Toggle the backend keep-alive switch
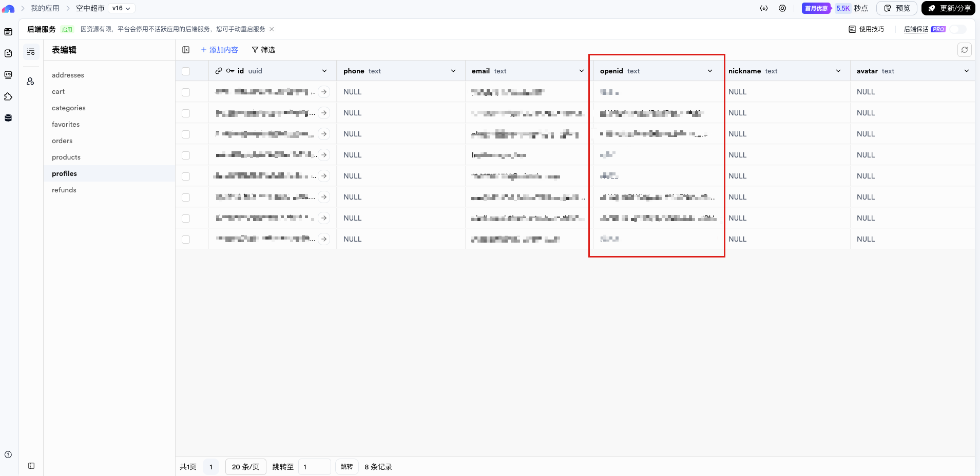Viewport: 980px width, 476px height. [957, 29]
